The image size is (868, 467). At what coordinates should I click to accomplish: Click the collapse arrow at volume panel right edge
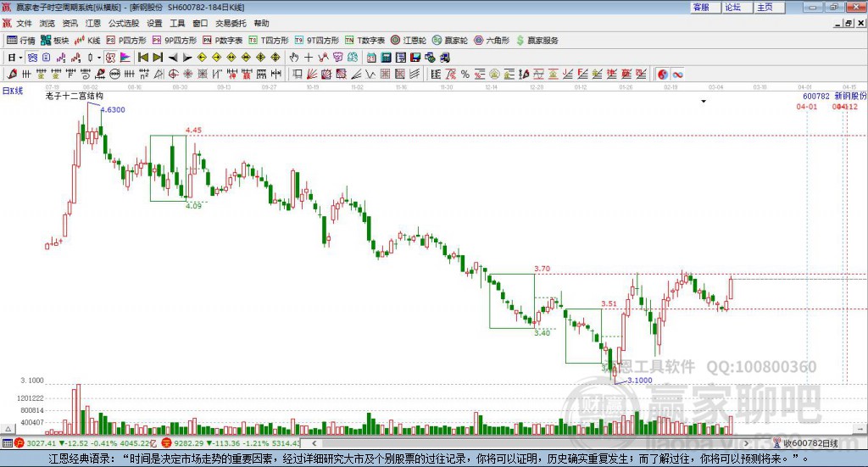pos(860,429)
